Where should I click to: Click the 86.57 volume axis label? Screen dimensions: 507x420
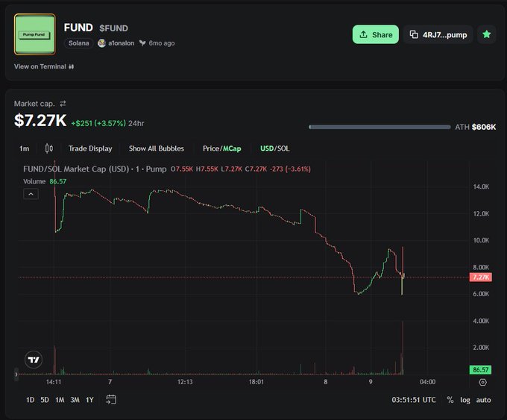[480, 370]
